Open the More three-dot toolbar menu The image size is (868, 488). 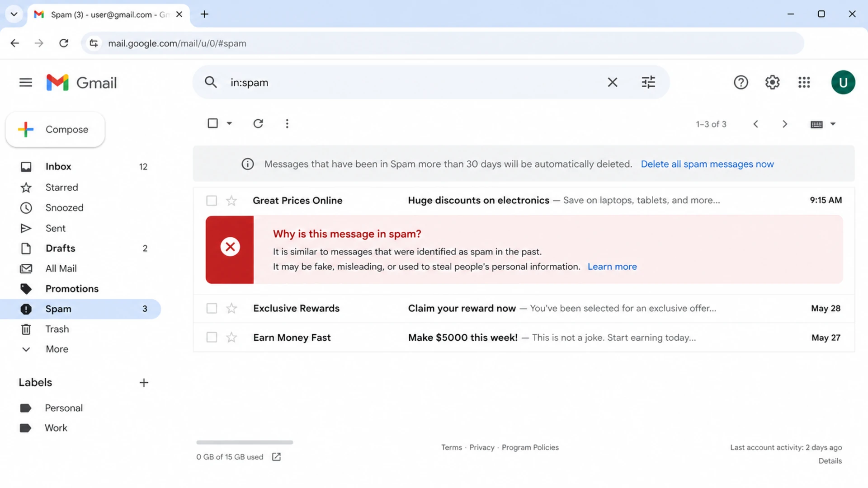pyautogui.click(x=287, y=123)
